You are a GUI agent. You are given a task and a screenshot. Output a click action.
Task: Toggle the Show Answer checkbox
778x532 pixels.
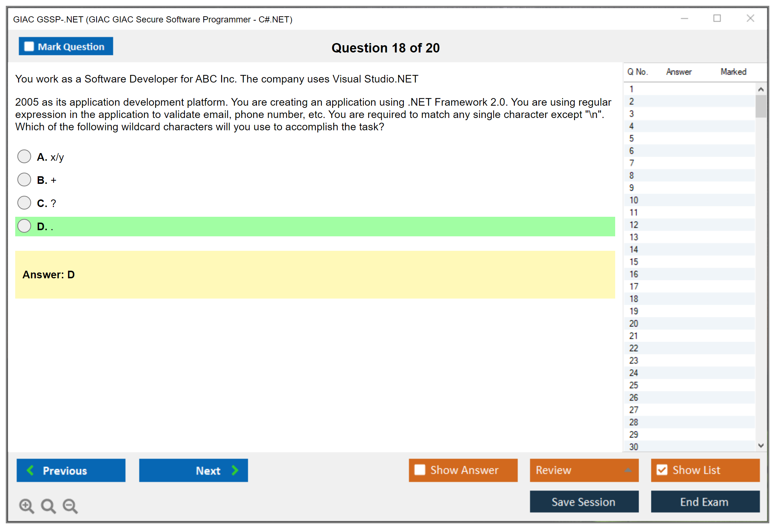tap(420, 470)
